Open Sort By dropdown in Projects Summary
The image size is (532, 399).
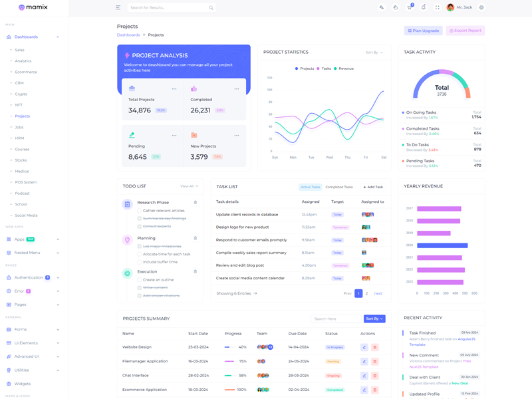[374, 319]
